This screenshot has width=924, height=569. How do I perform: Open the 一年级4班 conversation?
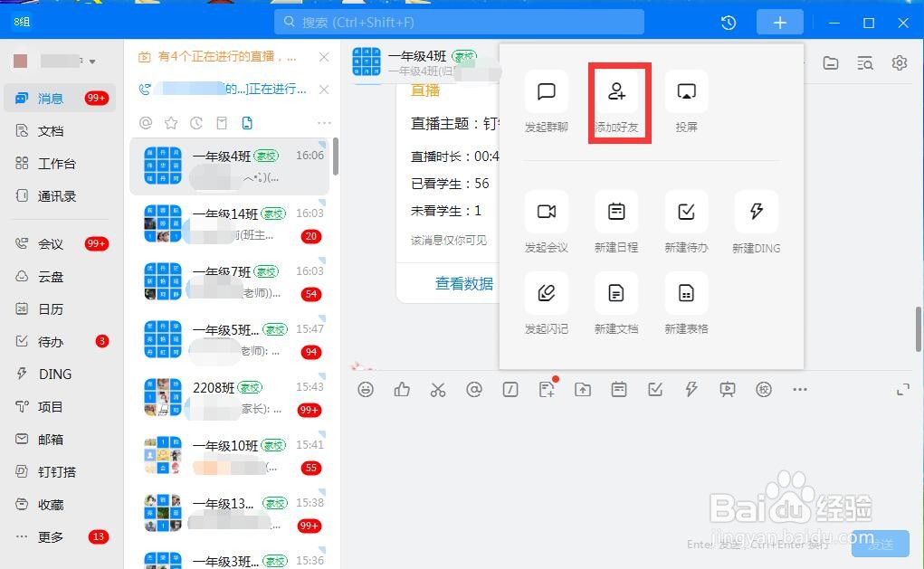[229, 166]
